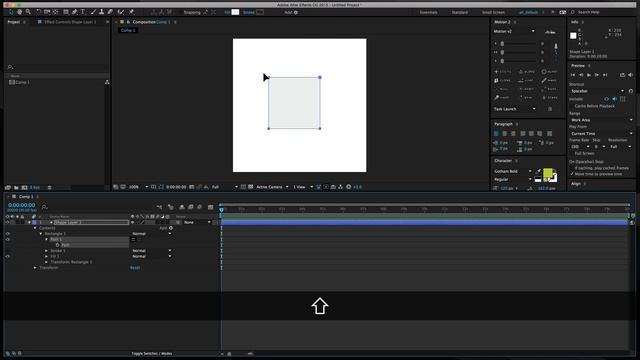Viewport: 640px width, 360px height.
Task: Open the 1 View layout dropdown
Action: pyautogui.click(x=303, y=187)
